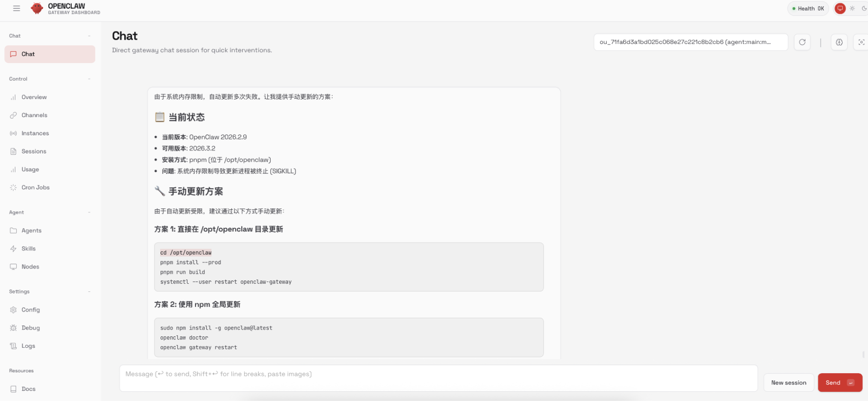868x409 pixels.
Task: Click the Agents folder icon
Action: pyautogui.click(x=13, y=230)
